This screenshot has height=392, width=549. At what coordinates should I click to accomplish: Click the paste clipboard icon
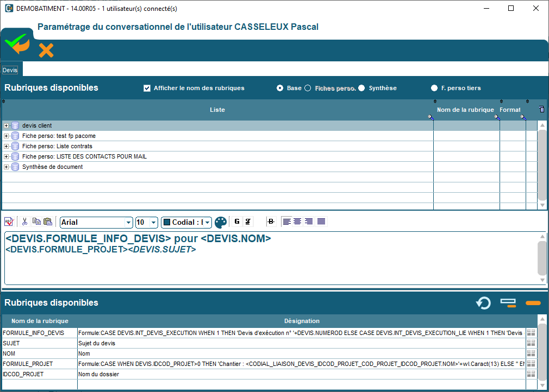coord(48,222)
